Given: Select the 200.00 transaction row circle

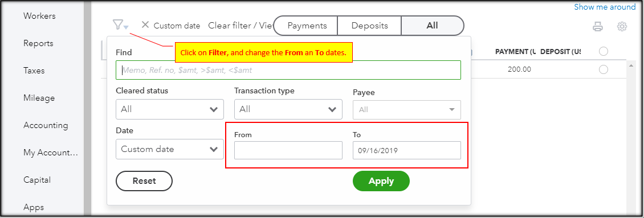Looking at the screenshot, I should tap(604, 69).
